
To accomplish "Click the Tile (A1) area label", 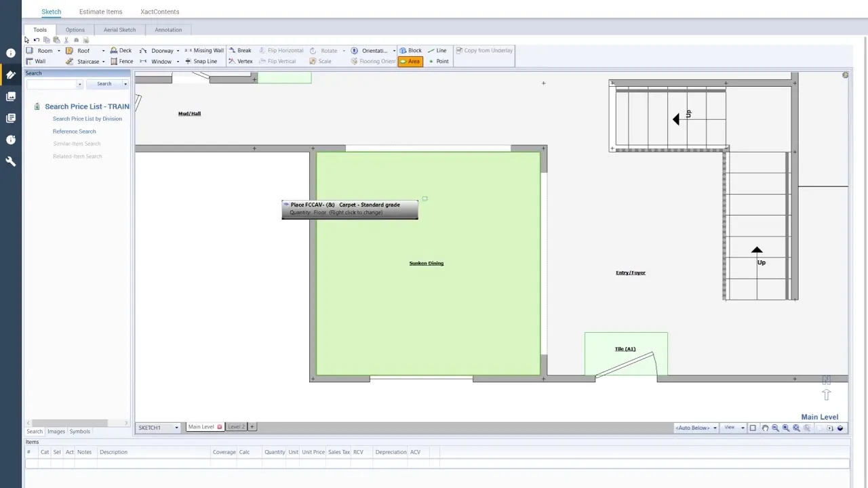I will point(625,349).
